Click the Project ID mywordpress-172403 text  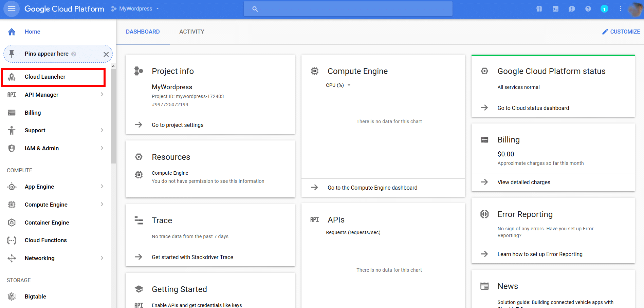point(188,96)
